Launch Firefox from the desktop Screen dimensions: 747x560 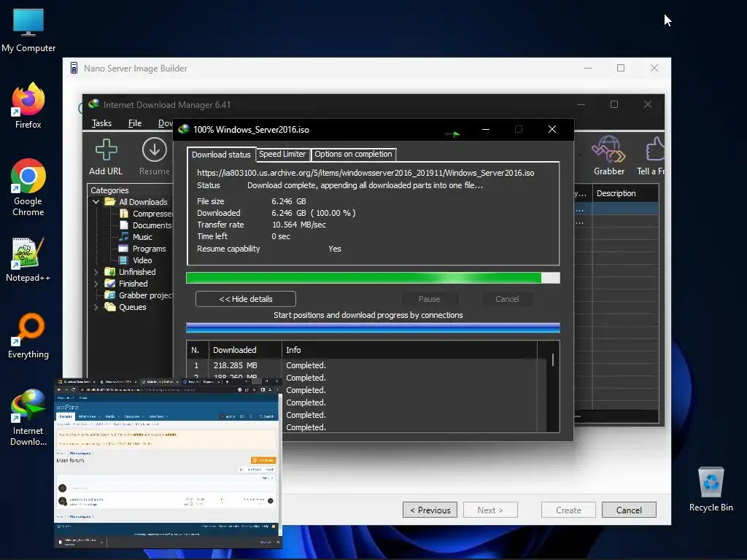coord(28,106)
